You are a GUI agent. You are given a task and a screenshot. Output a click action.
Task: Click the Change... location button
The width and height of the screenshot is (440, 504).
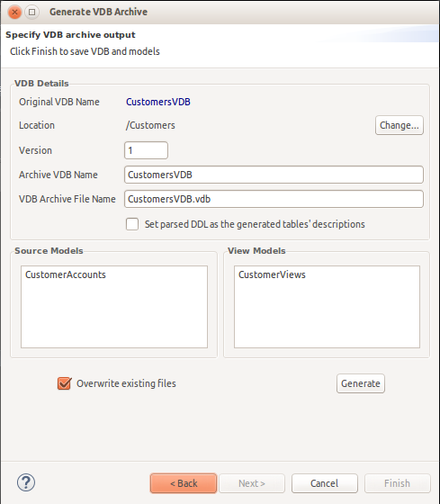click(400, 125)
